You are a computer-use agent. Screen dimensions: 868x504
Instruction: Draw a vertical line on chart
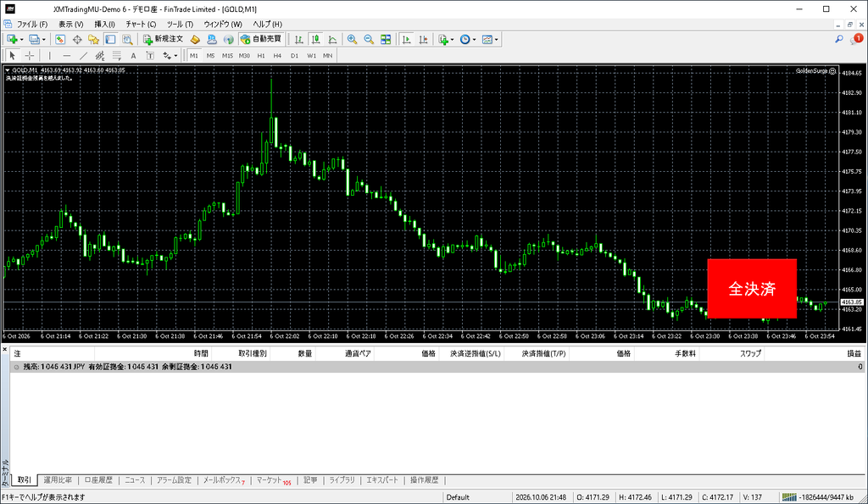point(49,55)
